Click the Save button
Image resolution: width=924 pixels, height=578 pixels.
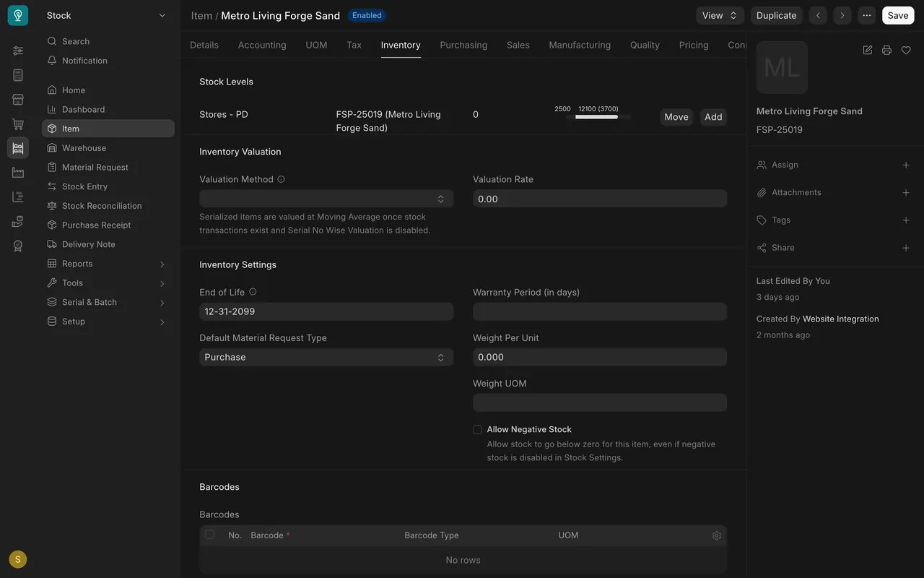(898, 15)
